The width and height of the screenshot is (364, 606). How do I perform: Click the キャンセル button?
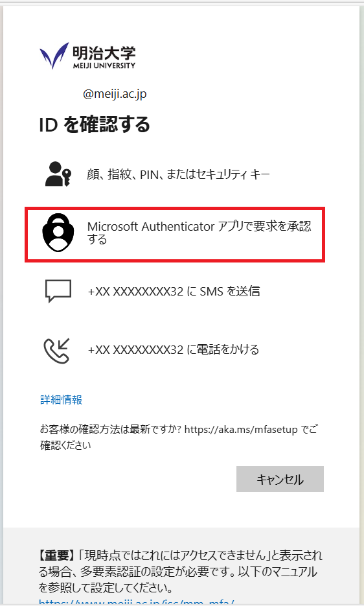(280, 479)
